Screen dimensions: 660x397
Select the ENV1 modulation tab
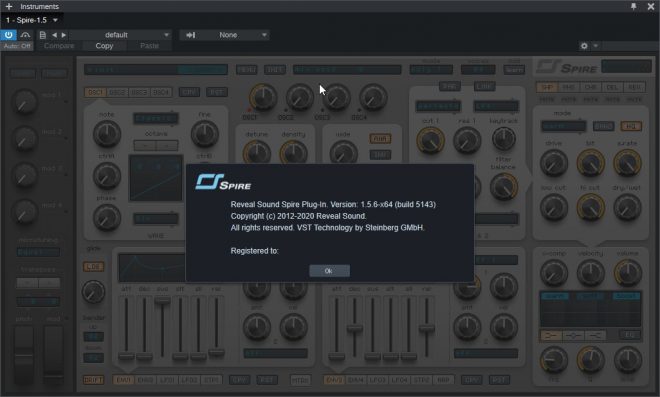point(123,380)
